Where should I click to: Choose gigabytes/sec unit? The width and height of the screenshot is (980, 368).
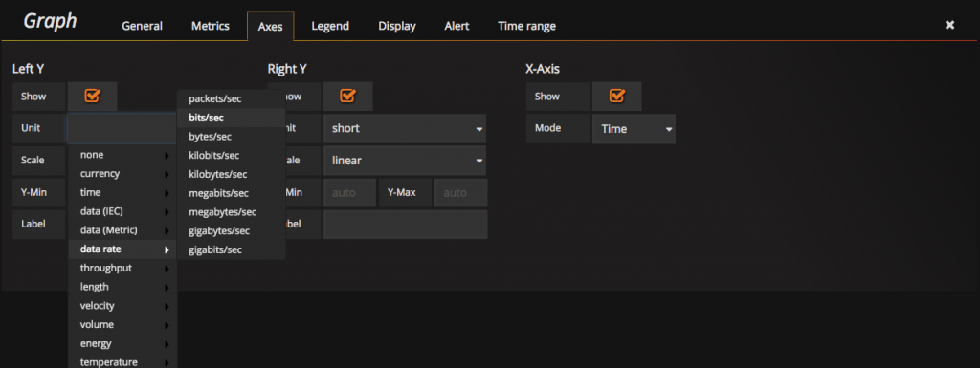(x=232, y=230)
